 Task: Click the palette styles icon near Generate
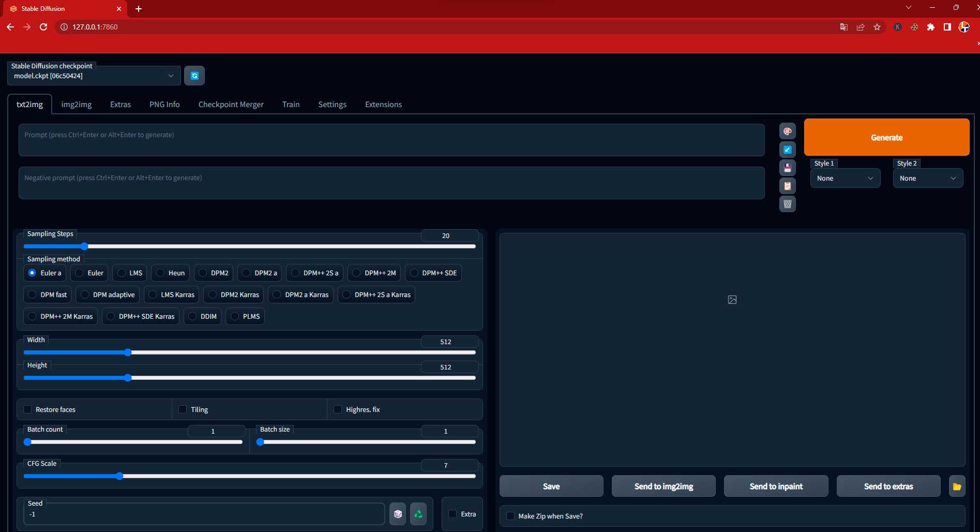(x=787, y=131)
